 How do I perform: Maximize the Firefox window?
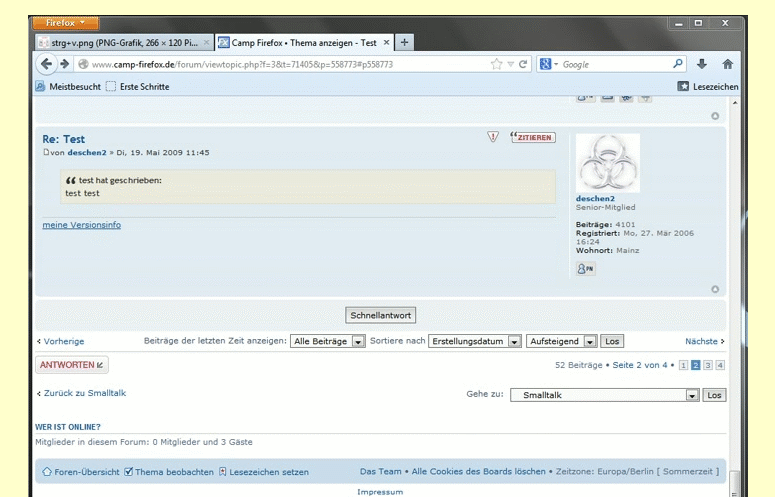click(x=698, y=23)
